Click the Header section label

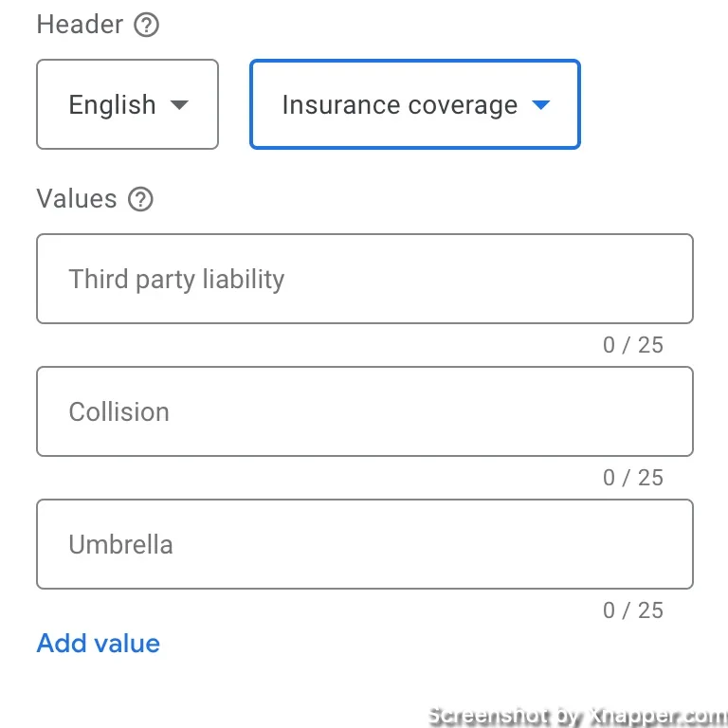click(80, 25)
